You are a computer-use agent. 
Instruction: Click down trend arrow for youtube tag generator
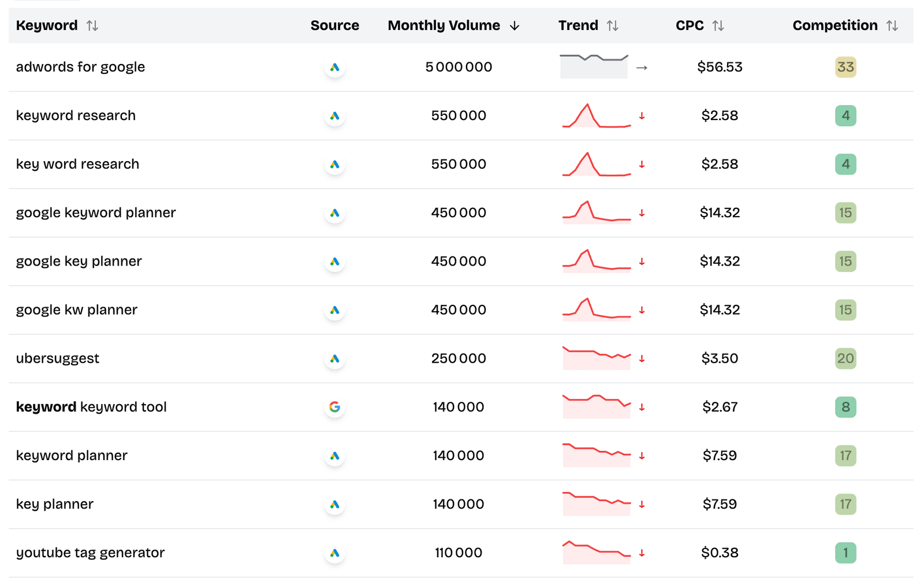tap(642, 553)
